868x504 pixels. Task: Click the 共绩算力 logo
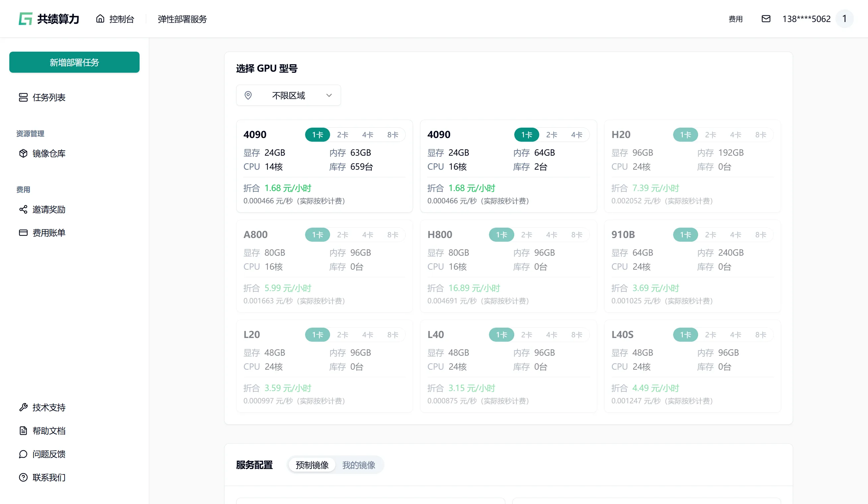49,19
